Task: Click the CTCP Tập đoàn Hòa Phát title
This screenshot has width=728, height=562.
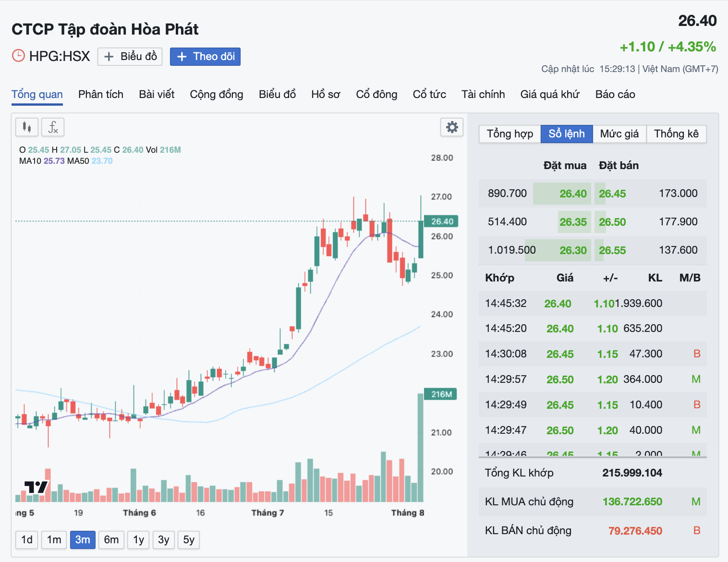Action: (105, 29)
